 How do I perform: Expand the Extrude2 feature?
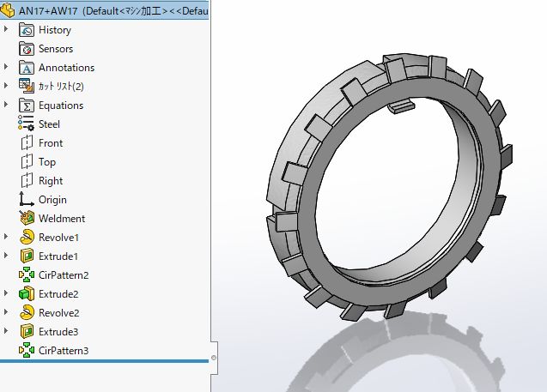point(6,292)
